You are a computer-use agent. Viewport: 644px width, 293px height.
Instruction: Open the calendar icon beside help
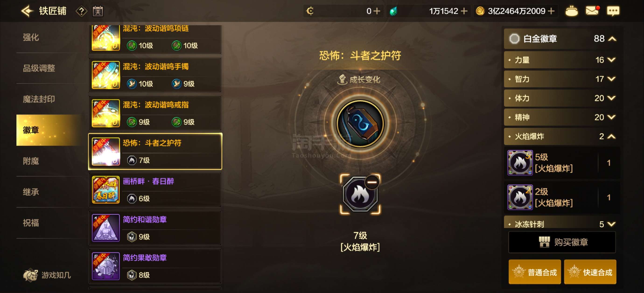98,11
